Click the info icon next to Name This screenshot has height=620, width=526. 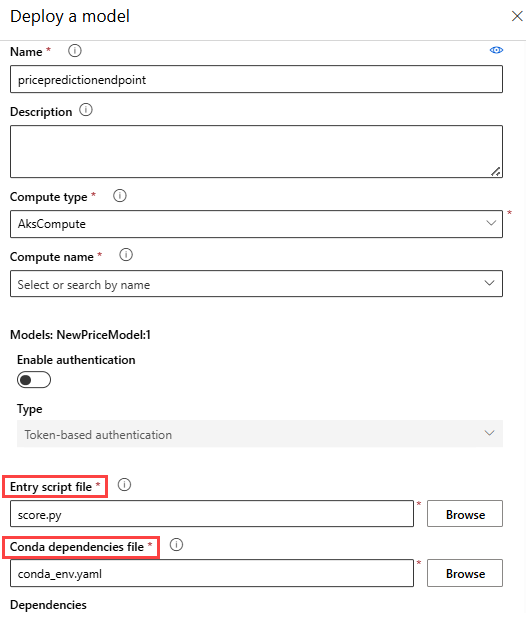[x=75, y=51]
